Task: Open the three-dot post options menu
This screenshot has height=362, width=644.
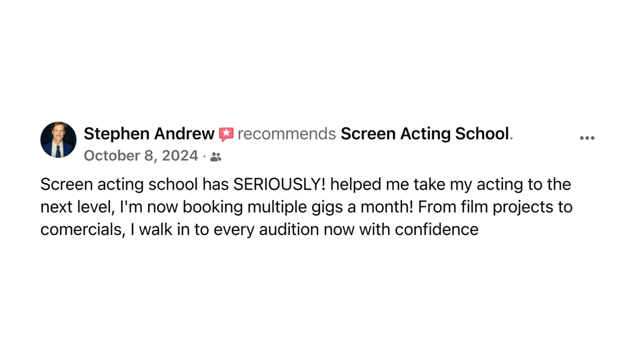Action: (x=587, y=138)
